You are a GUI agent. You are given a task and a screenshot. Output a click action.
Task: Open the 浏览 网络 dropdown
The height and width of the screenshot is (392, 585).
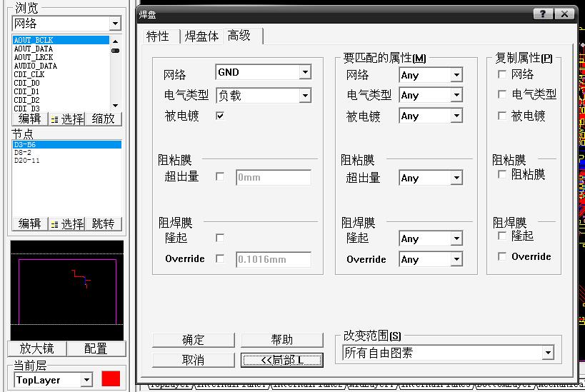click(115, 24)
